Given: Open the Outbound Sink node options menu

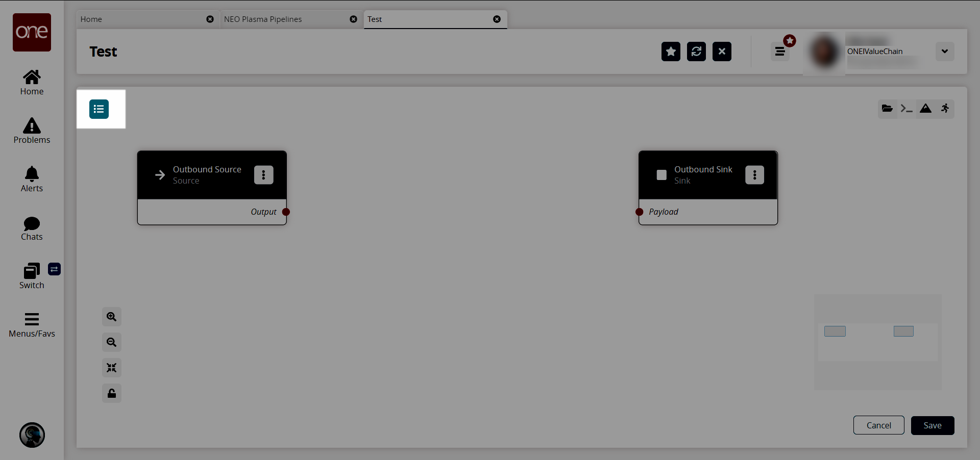Looking at the screenshot, I should pyautogui.click(x=755, y=175).
